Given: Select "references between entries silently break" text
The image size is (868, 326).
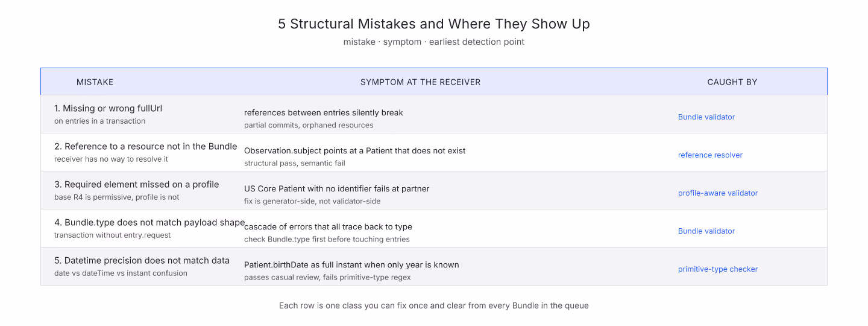Looking at the screenshot, I should [323, 113].
